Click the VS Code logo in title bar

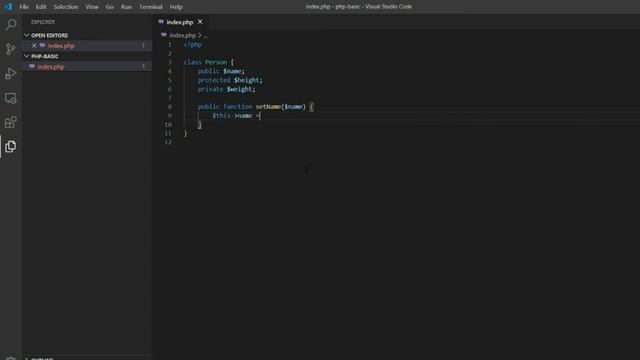point(8,7)
